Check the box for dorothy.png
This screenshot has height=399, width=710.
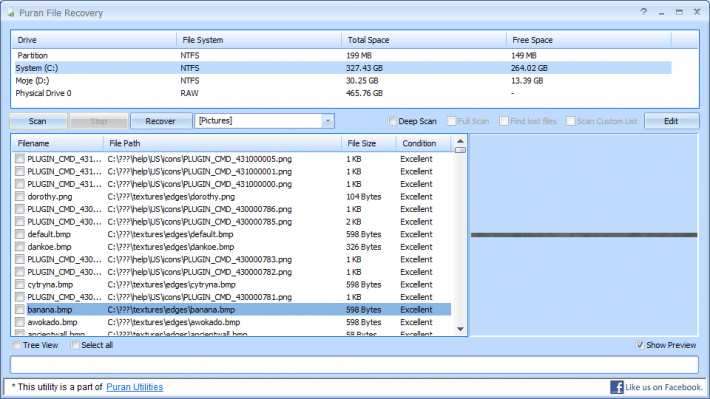19,197
